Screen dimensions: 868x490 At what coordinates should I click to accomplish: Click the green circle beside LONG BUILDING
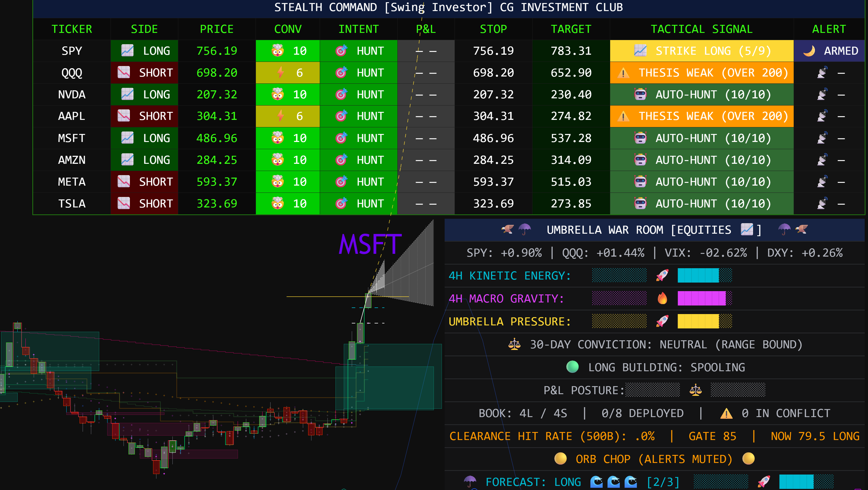[x=573, y=367]
